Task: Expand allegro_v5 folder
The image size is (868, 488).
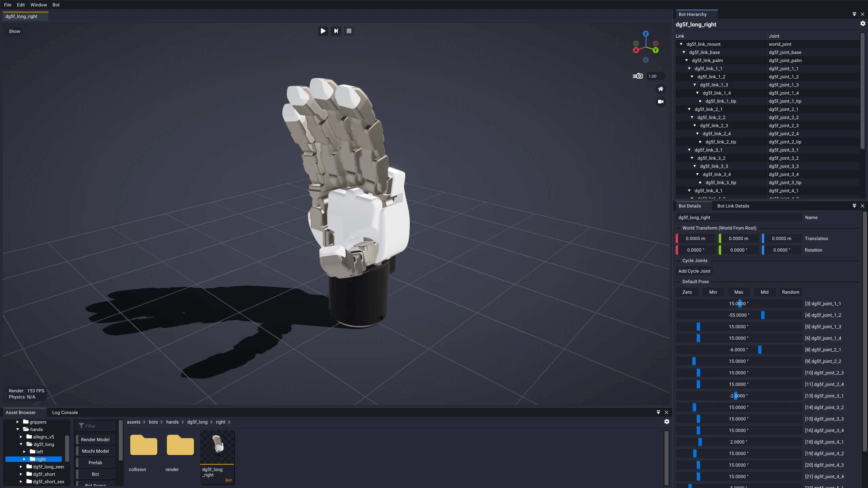Action: coord(21,437)
